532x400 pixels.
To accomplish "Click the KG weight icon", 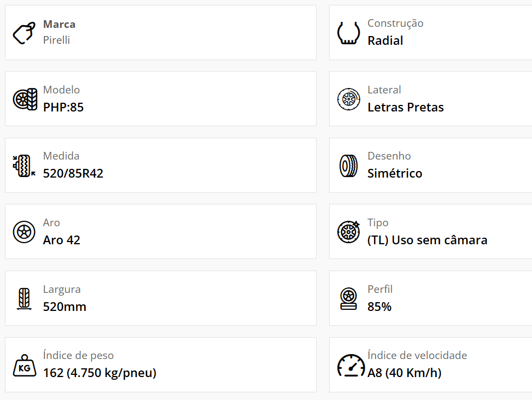I will pos(24,366).
